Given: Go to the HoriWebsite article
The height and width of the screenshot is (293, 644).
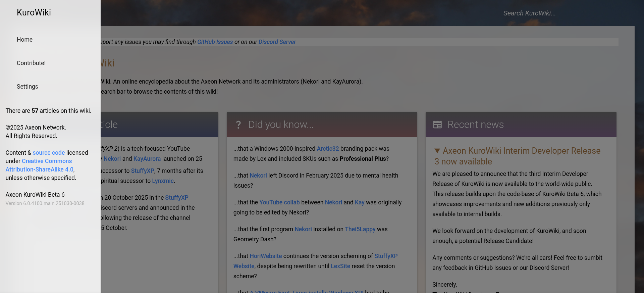Looking at the screenshot, I should pos(266,256).
